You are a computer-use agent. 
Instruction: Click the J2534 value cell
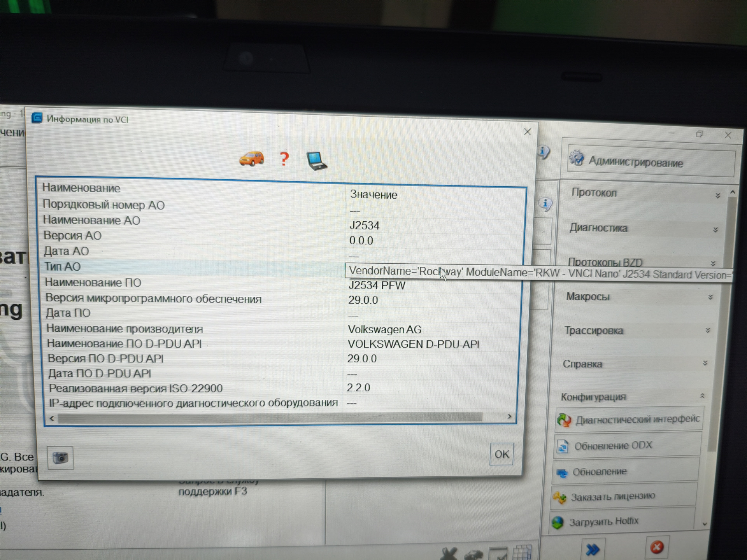(364, 226)
